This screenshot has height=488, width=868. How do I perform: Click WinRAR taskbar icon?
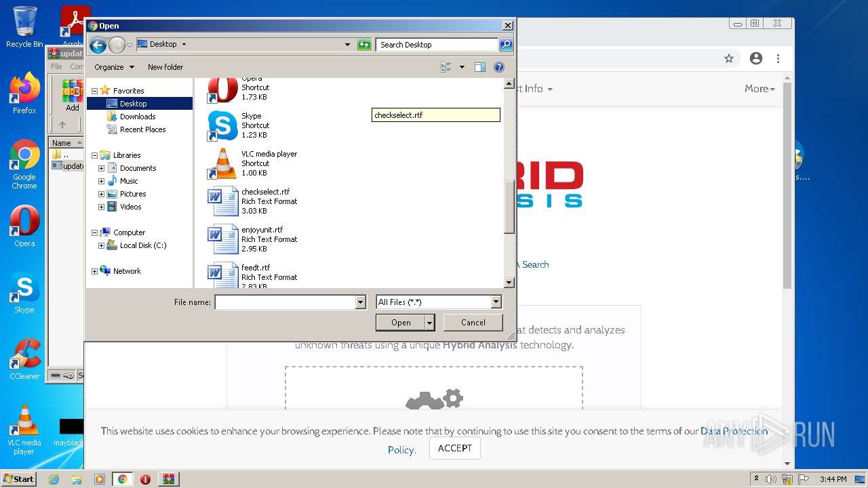[168, 479]
